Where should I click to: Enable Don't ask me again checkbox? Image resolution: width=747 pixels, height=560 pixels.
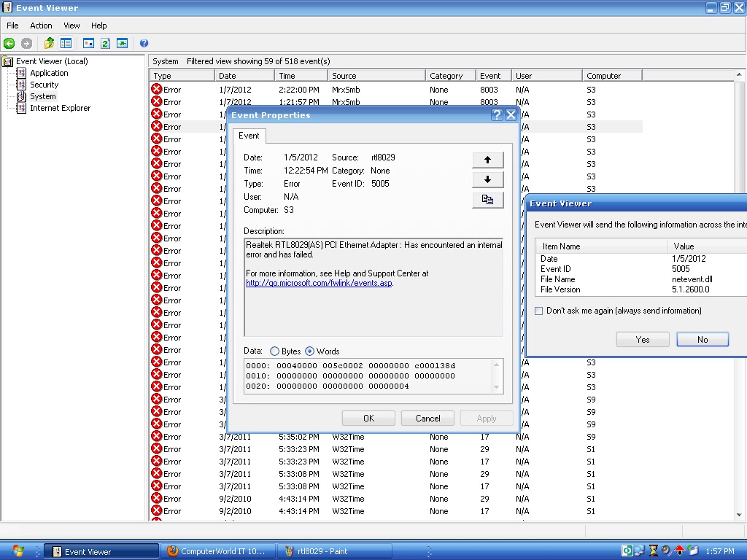tap(538, 311)
